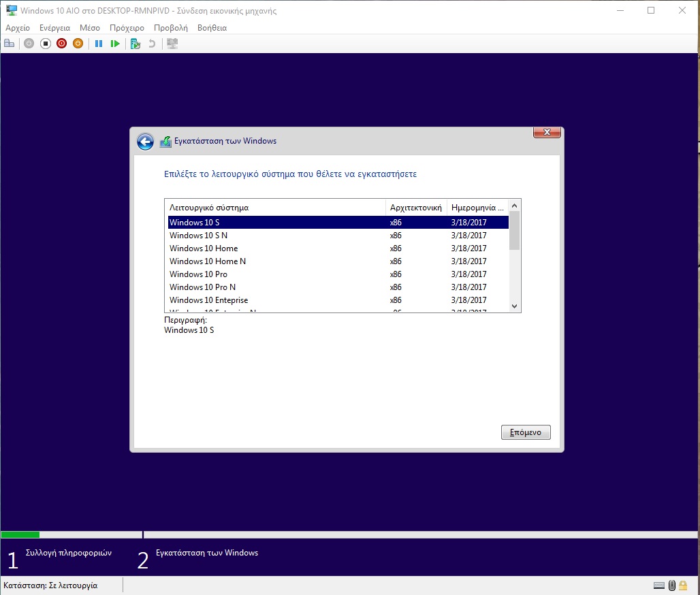Select Windows 10 S N row
This screenshot has height=595, width=700.
coord(338,236)
